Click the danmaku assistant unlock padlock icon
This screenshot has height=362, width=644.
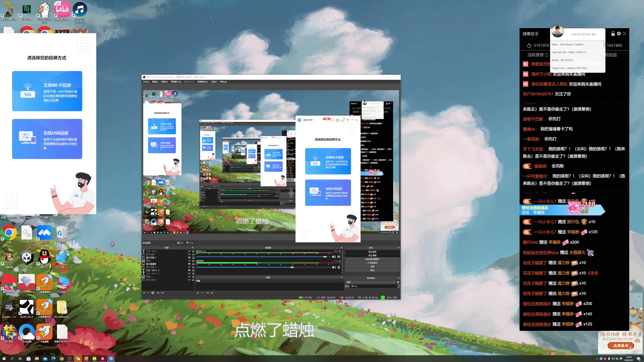(x=613, y=34)
